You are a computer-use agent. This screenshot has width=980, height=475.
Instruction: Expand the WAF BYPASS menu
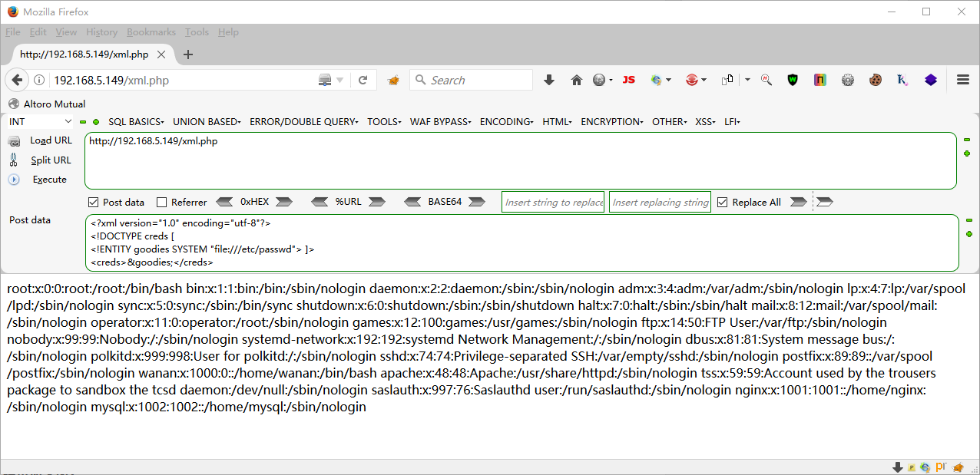tap(441, 121)
